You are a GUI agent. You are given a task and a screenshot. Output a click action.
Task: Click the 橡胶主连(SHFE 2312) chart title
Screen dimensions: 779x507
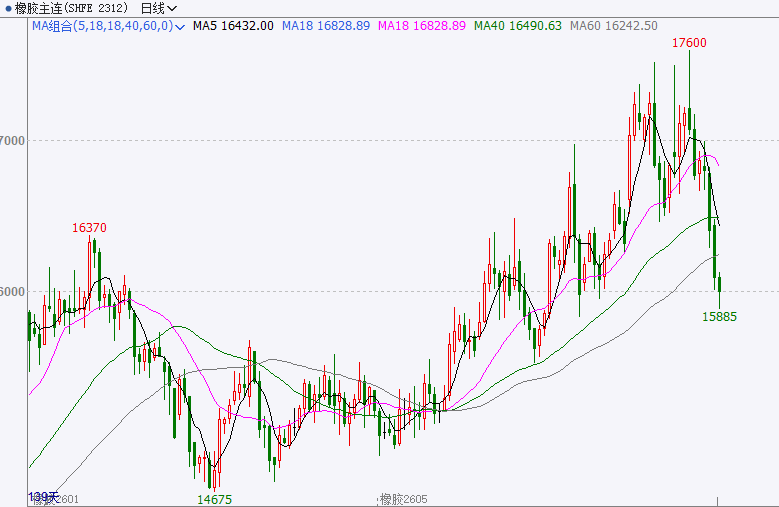pyautogui.click(x=70, y=8)
